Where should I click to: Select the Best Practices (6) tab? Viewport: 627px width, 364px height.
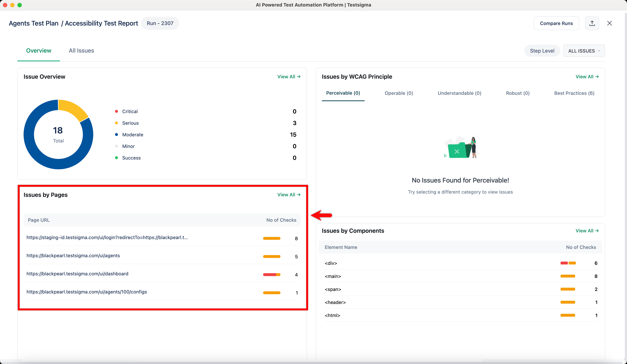coord(574,93)
